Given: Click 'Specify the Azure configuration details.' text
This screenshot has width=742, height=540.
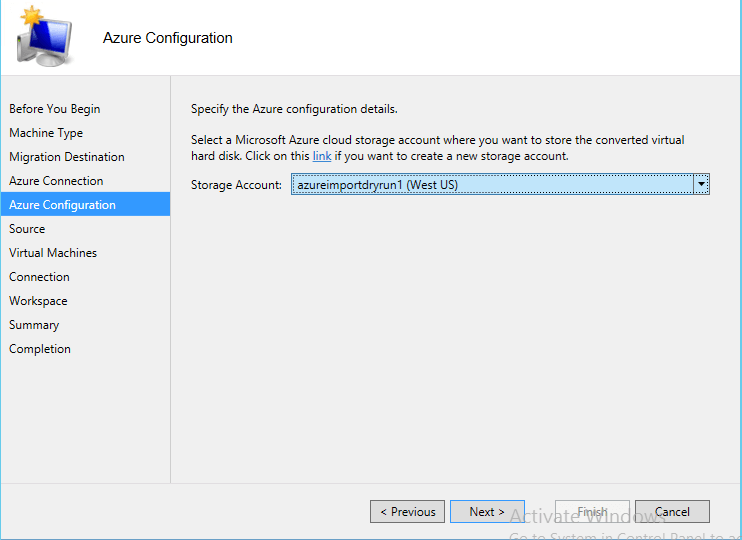Looking at the screenshot, I should (x=294, y=109).
